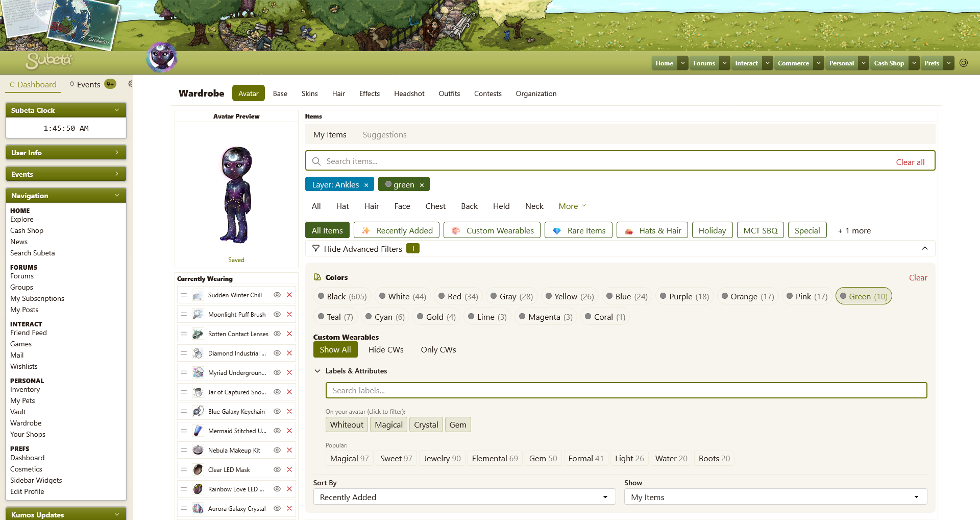Remove the Layer: Ankles filter chip
The image size is (980, 520).
click(366, 185)
